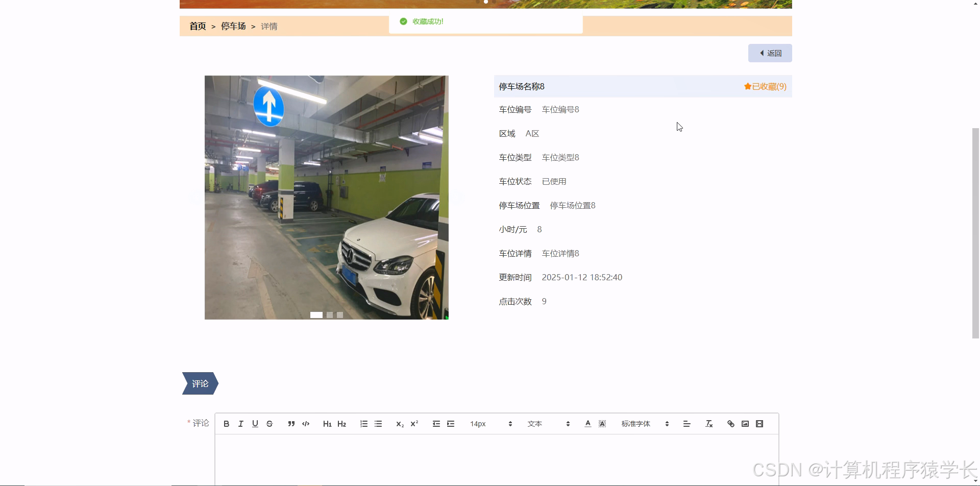Open the 文本 header style dropdown
Viewport: 980px width, 486px height.
click(549, 424)
